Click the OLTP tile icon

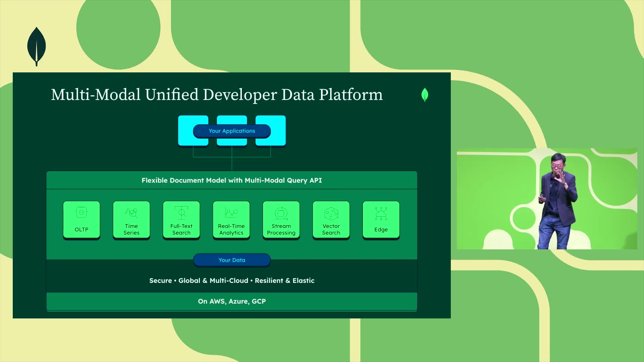click(82, 213)
